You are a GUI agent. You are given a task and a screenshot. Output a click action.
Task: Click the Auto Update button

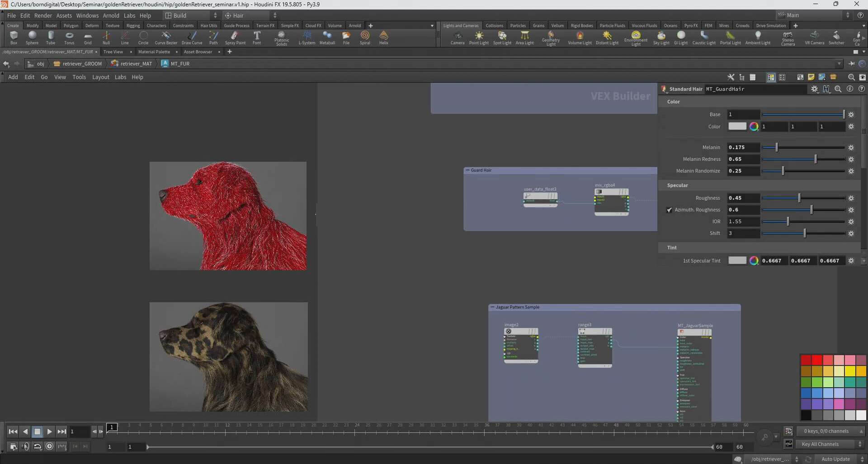pyautogui.click(x=835, y=459)
